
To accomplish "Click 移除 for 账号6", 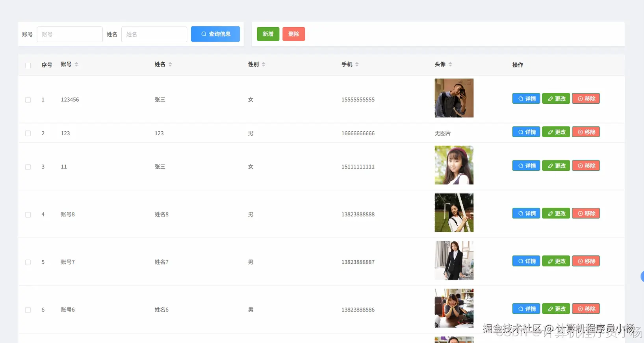I will 586,309.
